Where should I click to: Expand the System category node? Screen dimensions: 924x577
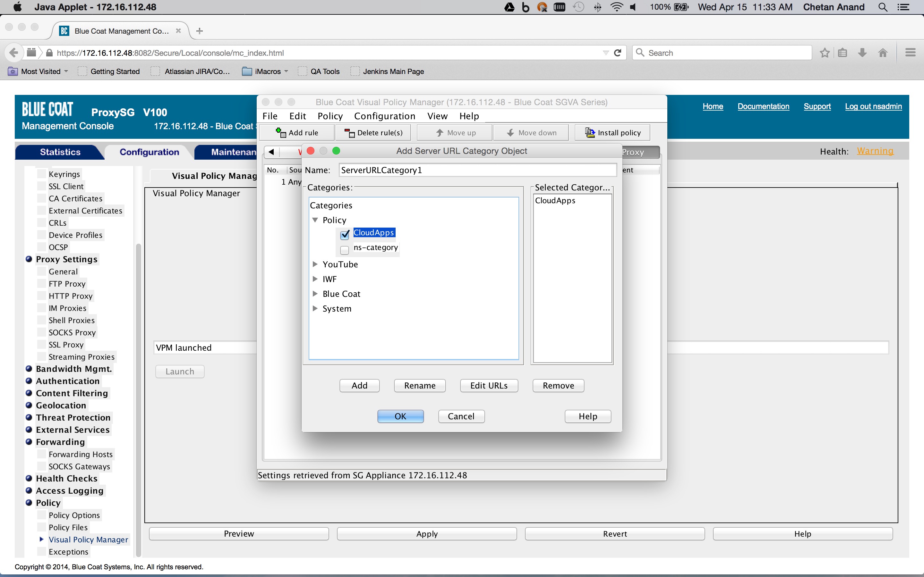(x=315, y=308)
